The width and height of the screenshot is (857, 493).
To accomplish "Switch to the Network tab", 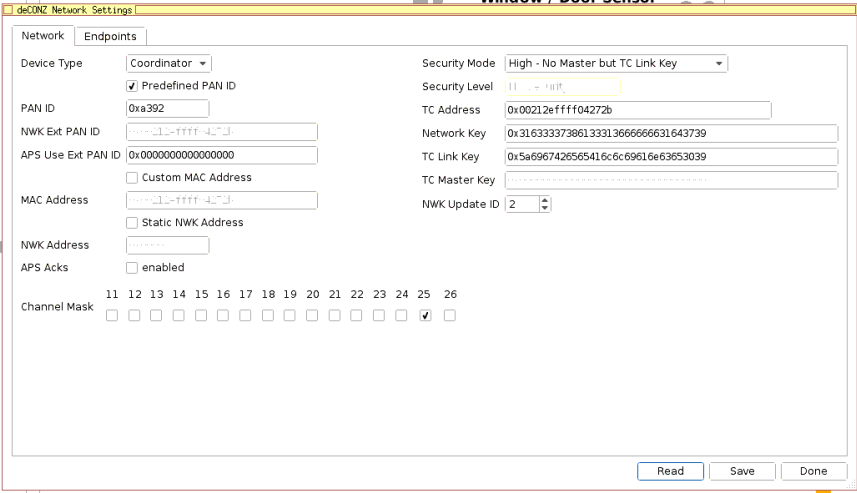I will (x=43, y=36).
